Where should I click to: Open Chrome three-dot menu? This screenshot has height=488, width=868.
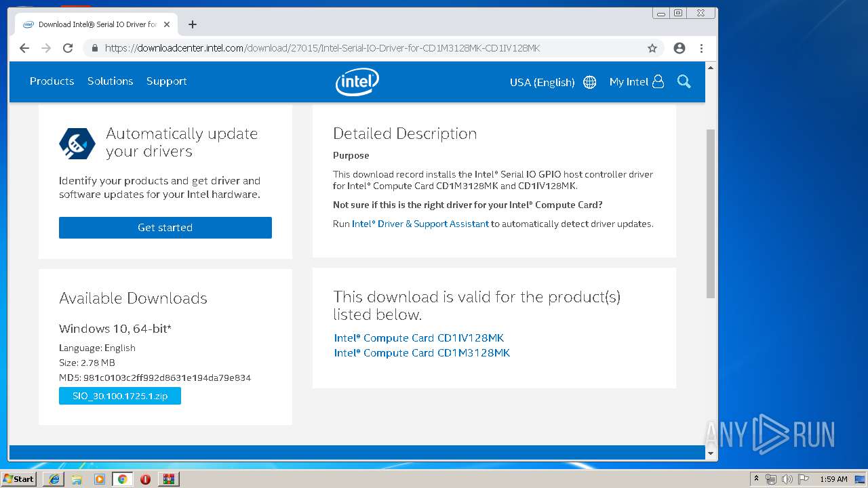click(701, 48)
